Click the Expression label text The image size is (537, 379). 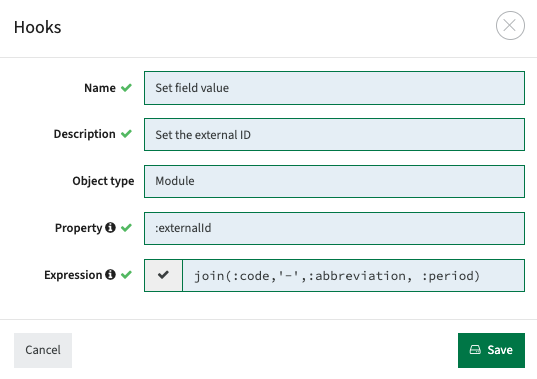(x=73, y=275)
